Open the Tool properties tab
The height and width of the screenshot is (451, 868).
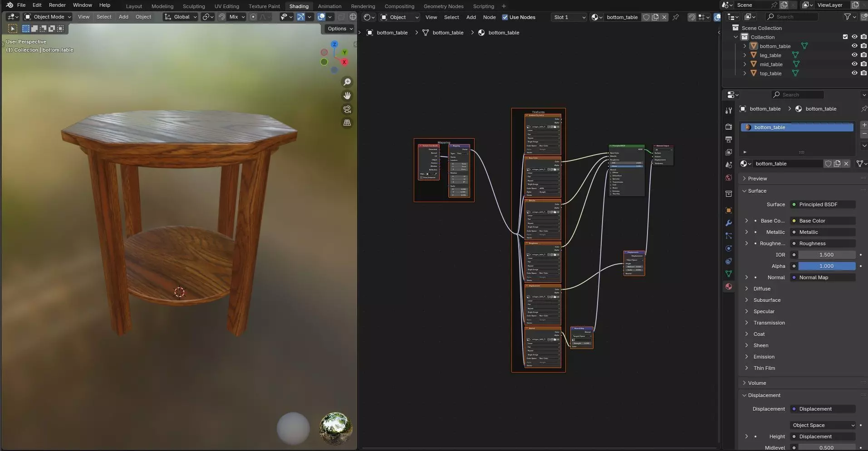[x=729, y=111]
